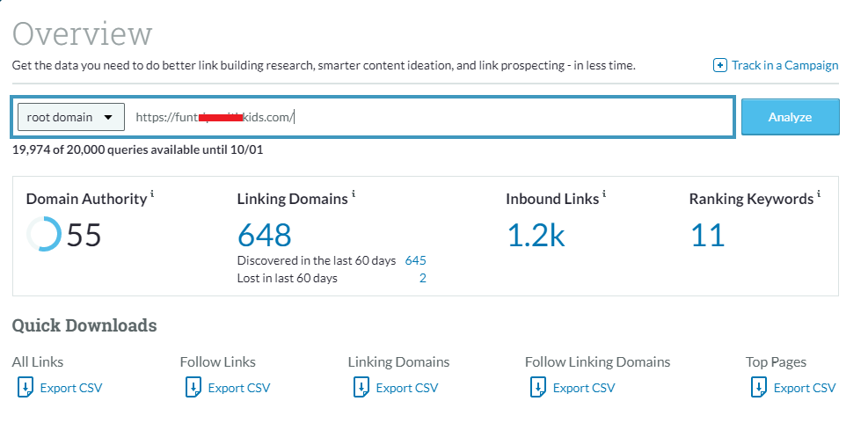Screen dimensions: 868x423
Task: Open the root domain dropdown
Action: [71, 117]
